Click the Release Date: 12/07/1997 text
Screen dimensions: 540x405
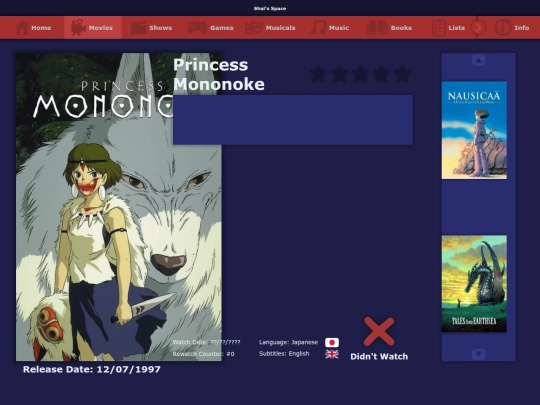click(x=92, y=370)
